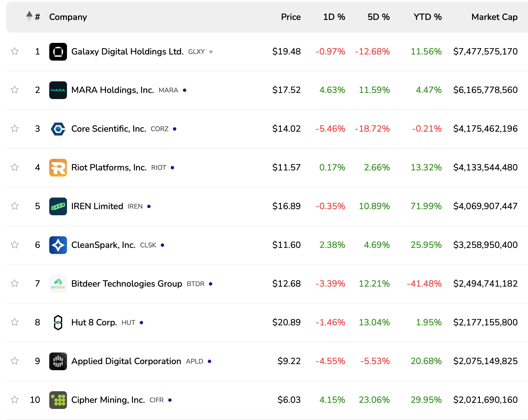Open the Hut 8 Corp. company link
The width and height of the screenshot is (528, 420).
tap(94, 322)
